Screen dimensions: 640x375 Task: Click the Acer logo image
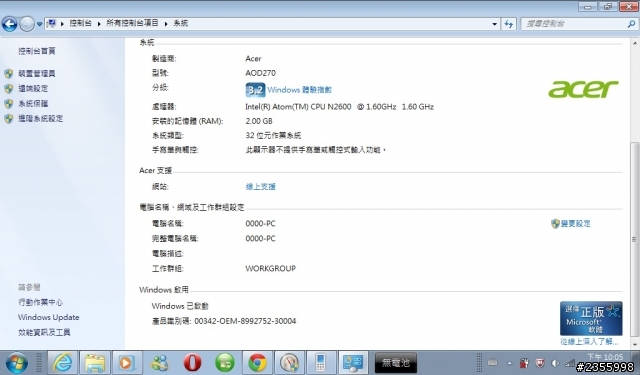583,89
